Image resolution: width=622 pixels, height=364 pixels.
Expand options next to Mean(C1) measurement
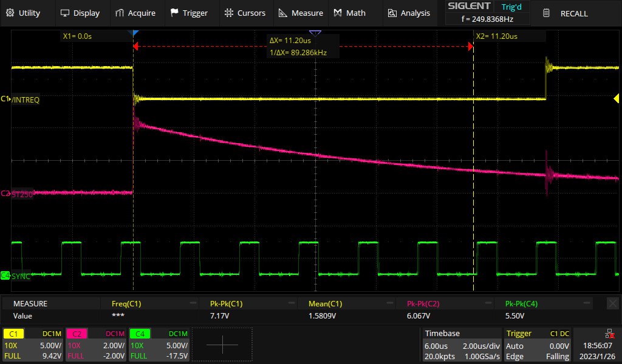[389, 303]
